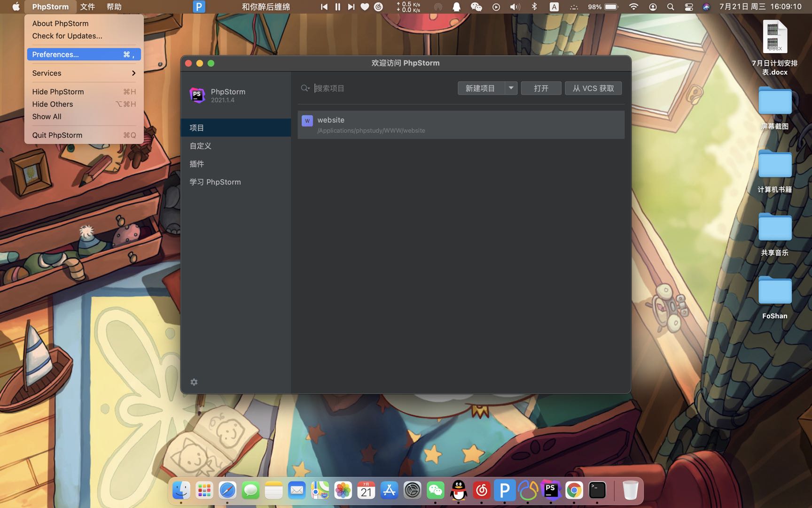Open the FoShan desktop folder

tap(775, 297)
